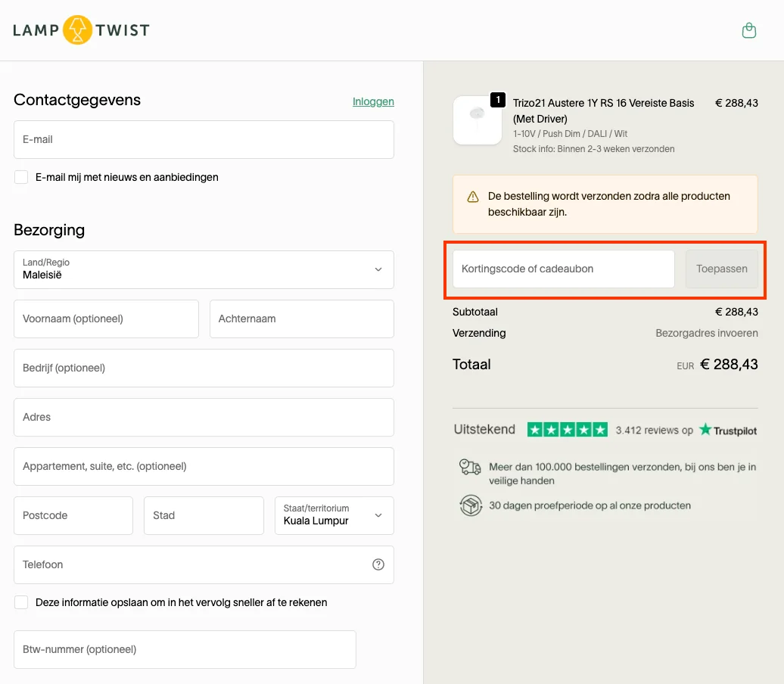784x684 pixels.
Task: Click the Inloggen link
Action: 373,101
